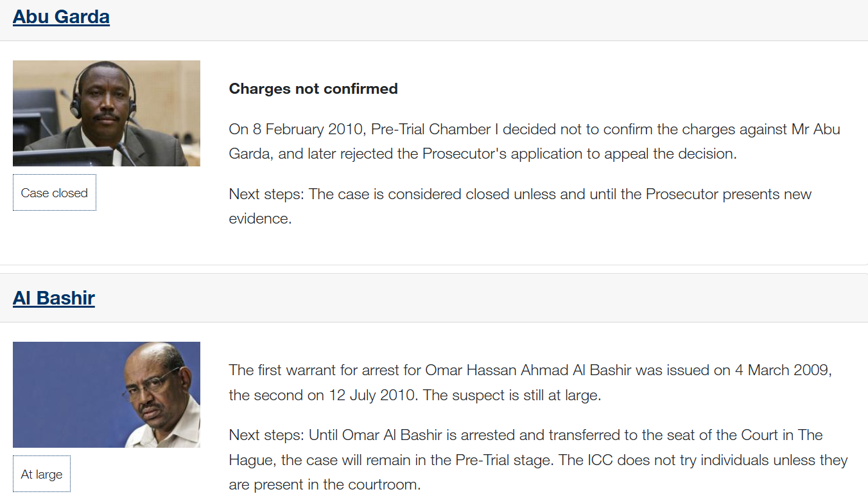
Task: Select the 'Case closed' status badge
Action: click(x=55, y=193)
